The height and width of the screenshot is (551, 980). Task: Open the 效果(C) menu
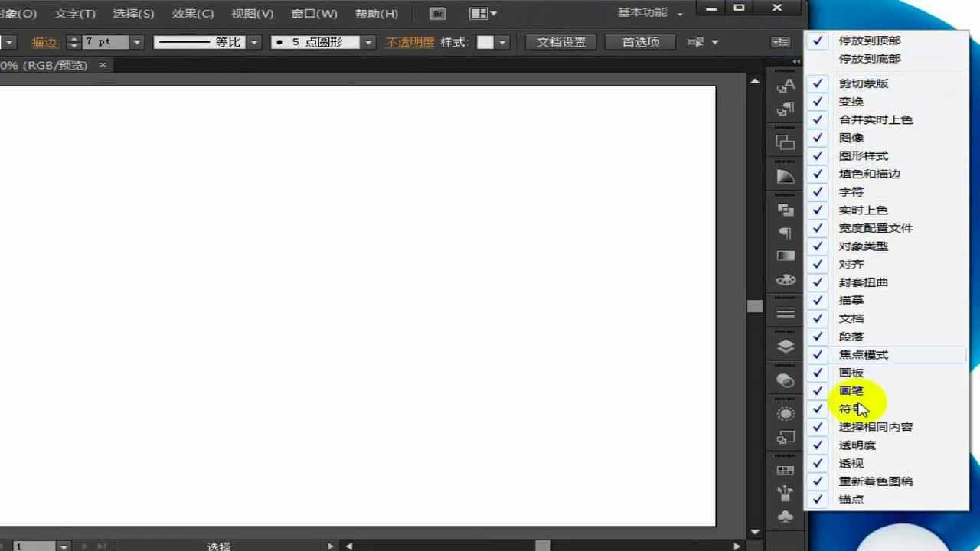(193, 14)
